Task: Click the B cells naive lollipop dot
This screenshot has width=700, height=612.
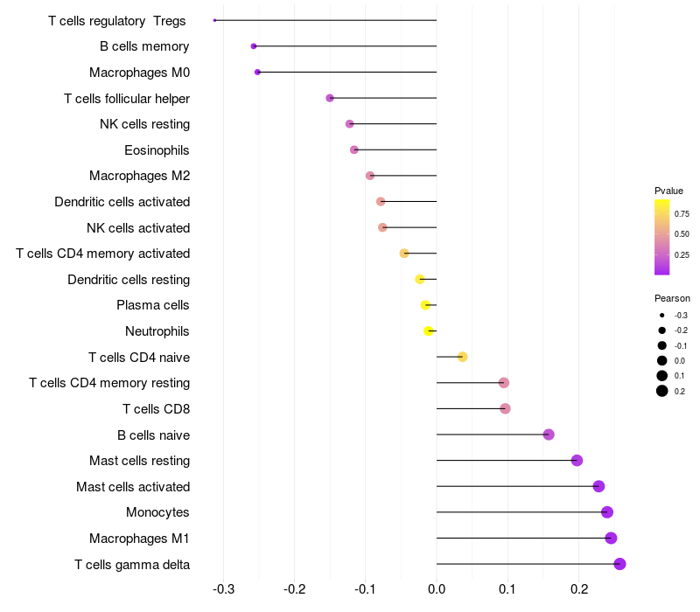Action: pyautogui.click(x=549, y=435)
